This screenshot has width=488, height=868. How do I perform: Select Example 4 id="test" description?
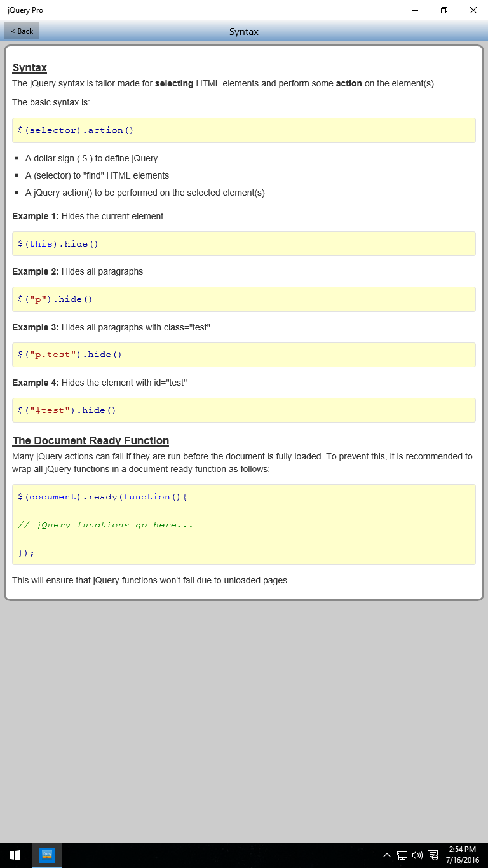click(x=100, y=383)
